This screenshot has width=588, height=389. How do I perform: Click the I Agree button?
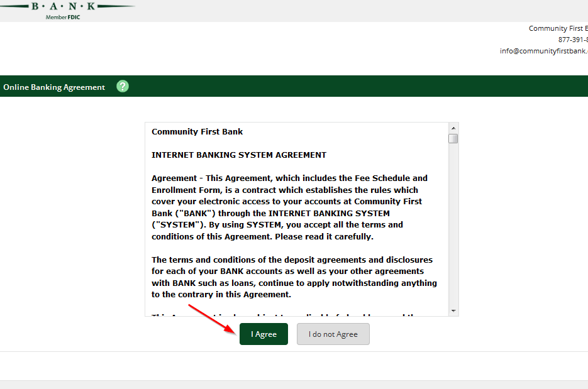pos(263,334)
